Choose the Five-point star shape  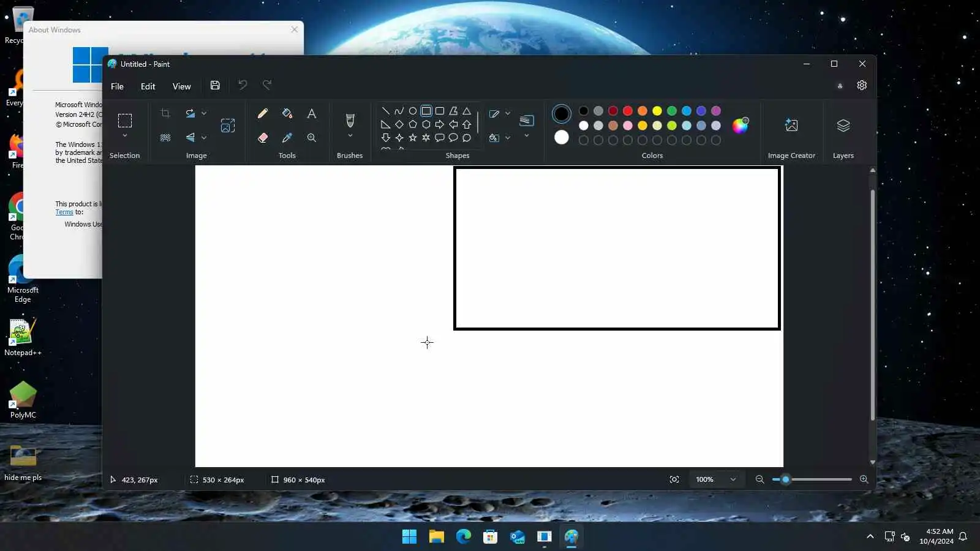click(413, 138)
